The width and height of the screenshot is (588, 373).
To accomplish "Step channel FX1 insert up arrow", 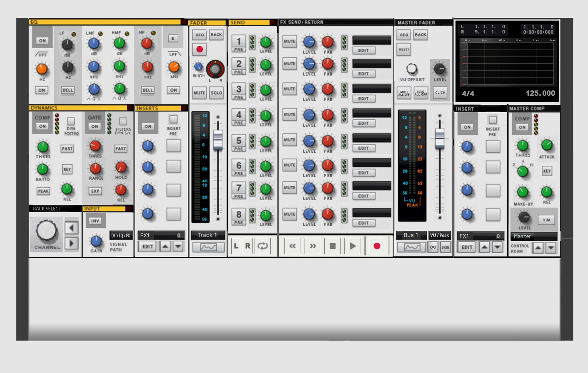I will (x=165, y=246).
